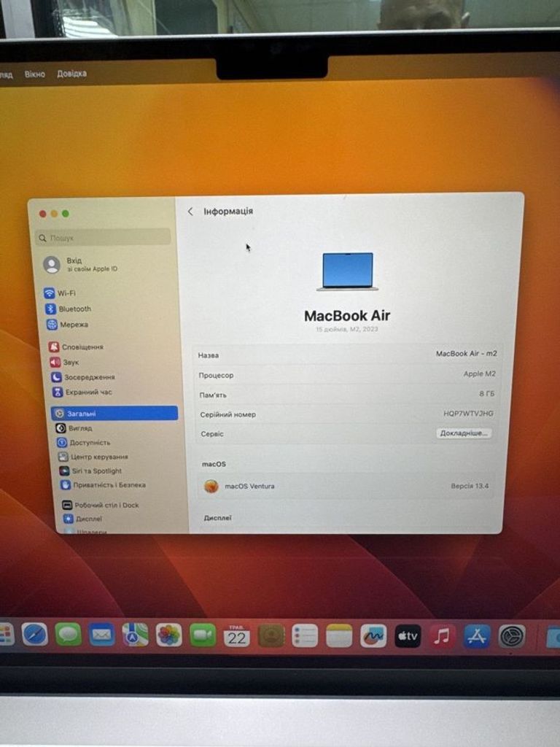Click the serial number HQP7WTVJHG
The width and height of the screenshot is (560, 747).
click(468, 413)
